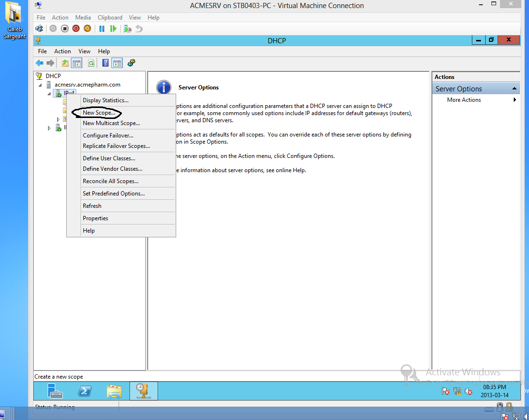Click Server Options header in Actions pane
This screenshot has height=420, width=529.
click(476, 88)
